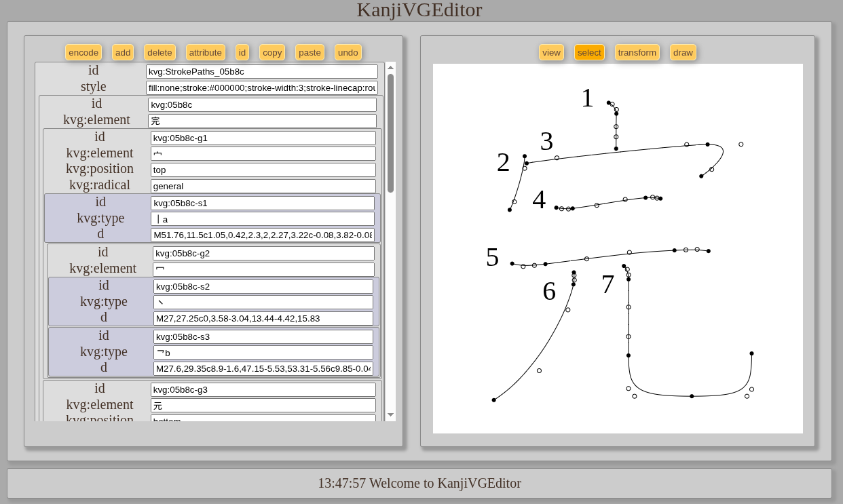Activate the select mode button
Image resolution: width=843 pixels, height=504 pixels.
pyautogui.click(x=589, y=52)
